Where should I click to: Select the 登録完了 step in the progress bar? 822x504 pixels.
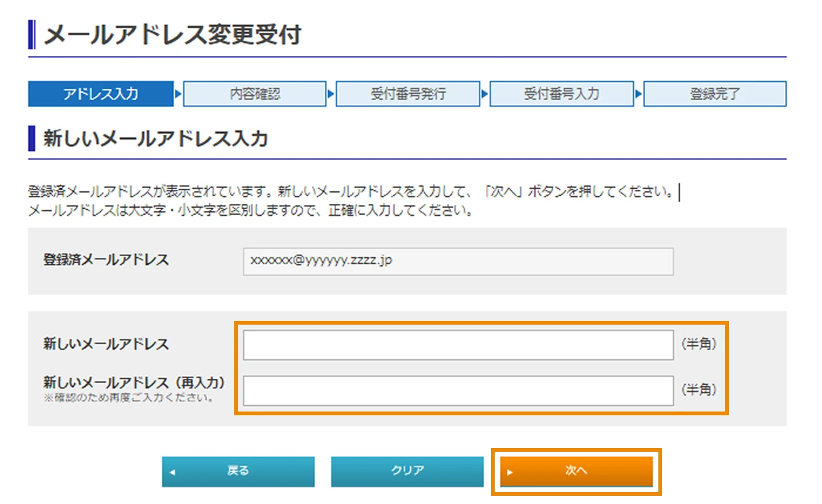pyautogui.click(x=714, y=93)
